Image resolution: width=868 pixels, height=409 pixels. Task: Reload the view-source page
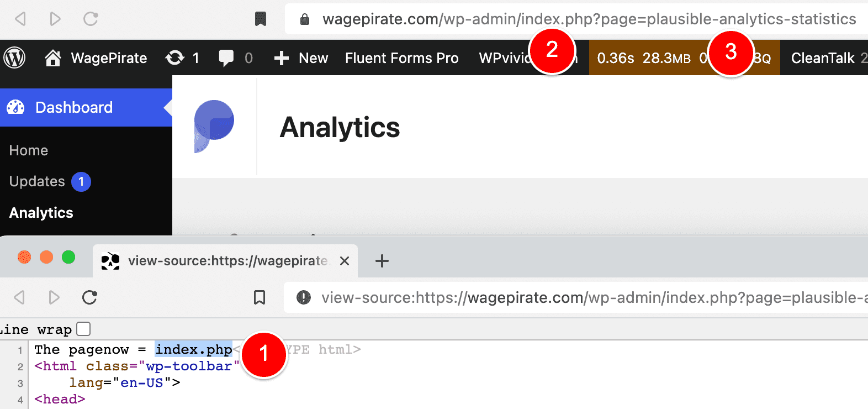(x=90, y=297)
